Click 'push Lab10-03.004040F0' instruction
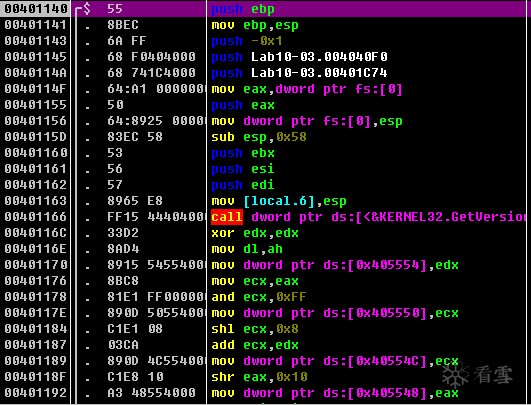 (299, 57)
